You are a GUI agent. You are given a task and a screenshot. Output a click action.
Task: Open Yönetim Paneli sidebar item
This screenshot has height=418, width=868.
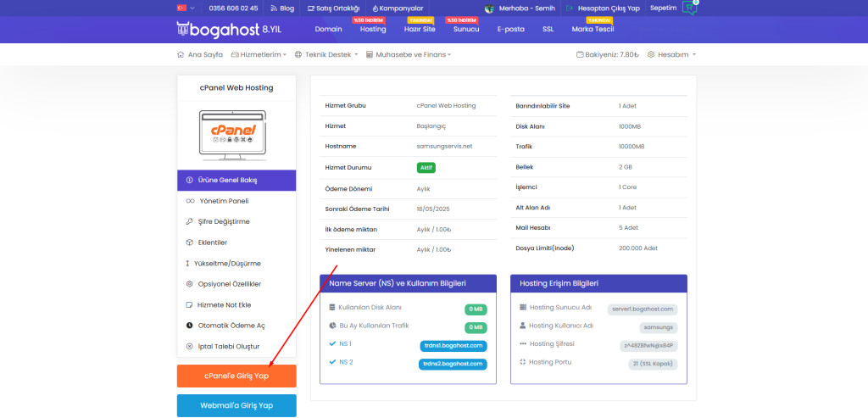(x=236, y=201)
